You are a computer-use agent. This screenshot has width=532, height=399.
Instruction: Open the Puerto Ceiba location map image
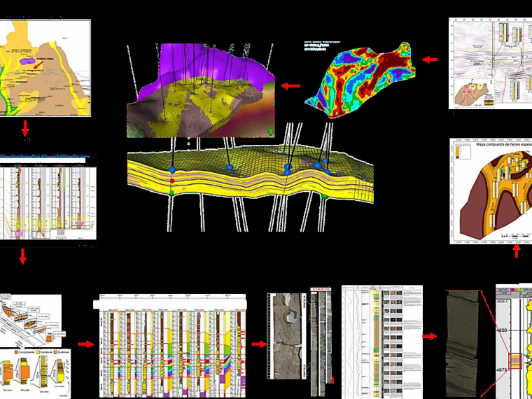pos(45,68)
